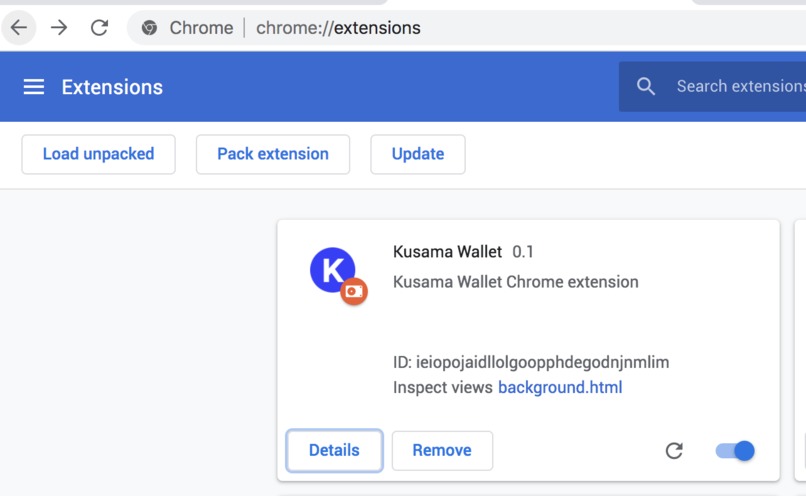
Task: Disable the Kusama Wallet toggle
Action: [735, 451]
